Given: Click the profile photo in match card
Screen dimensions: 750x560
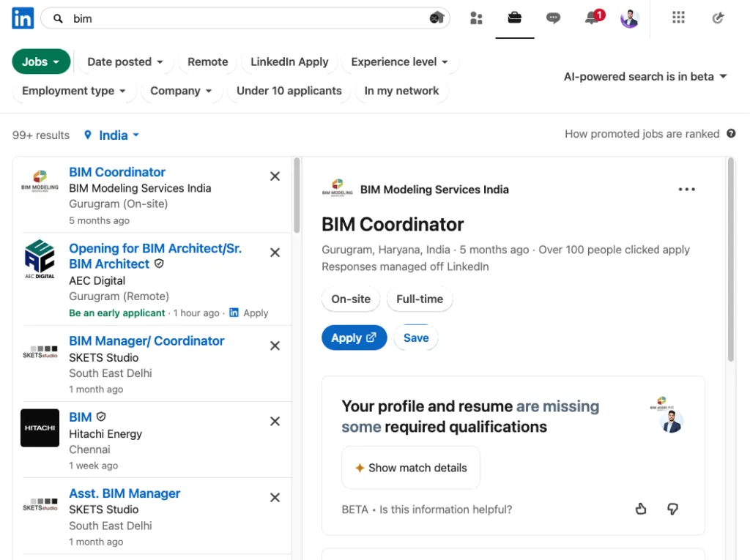Looking at the screenshot, I should click(x=671, y=422).
